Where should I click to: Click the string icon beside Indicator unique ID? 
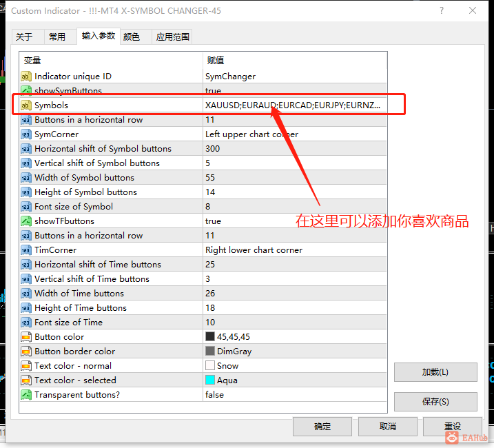point(26,77)
